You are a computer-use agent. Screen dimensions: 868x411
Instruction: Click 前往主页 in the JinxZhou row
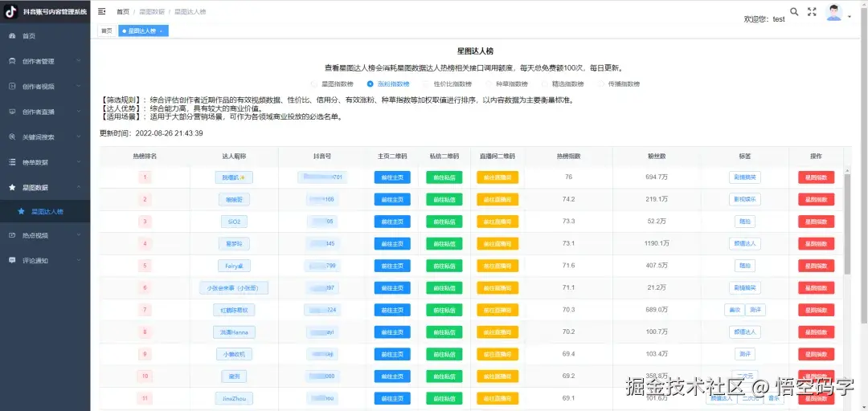(392, 399)
